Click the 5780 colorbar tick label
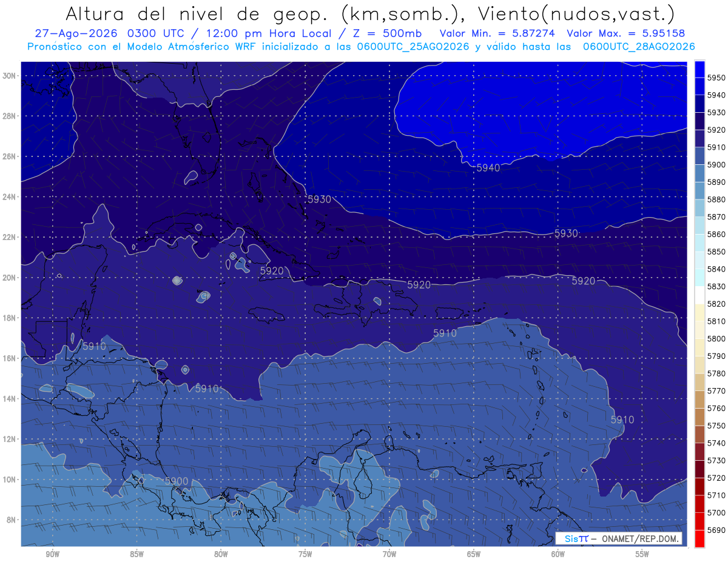 [x=716, y=373]
